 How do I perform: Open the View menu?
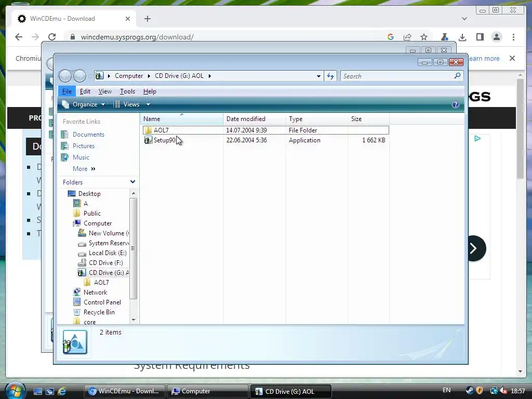(105, 91)
